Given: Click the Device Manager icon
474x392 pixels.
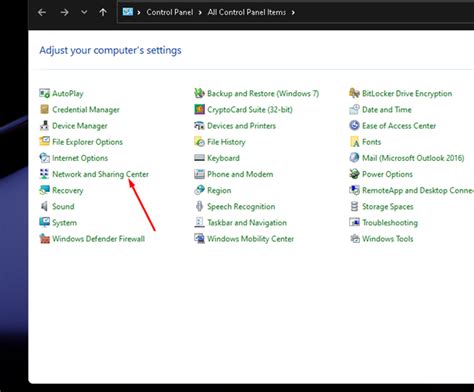Looking at the screenshot, I should pyautogui.click(x=44, y=126).
